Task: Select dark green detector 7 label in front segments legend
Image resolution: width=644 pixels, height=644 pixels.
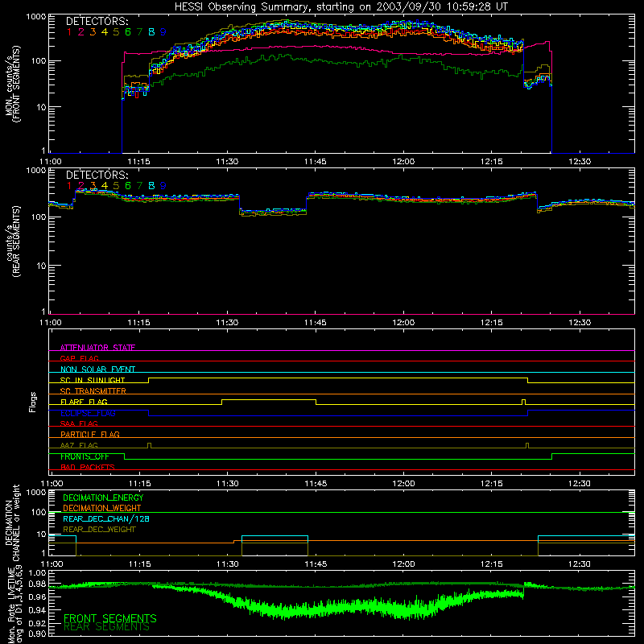Action: pyautogui.click(x=139, y=31)
